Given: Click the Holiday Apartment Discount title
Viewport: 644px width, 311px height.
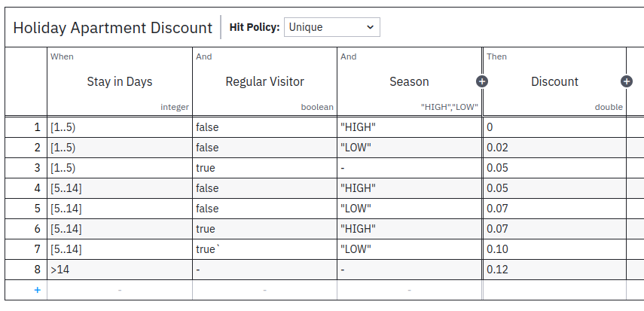Looking at the screenshot, I should (113, 28).
